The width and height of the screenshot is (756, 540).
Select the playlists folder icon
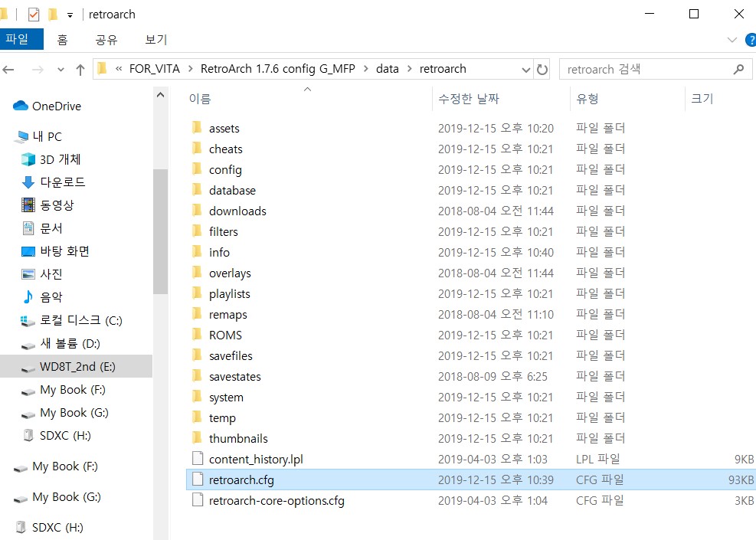[197, 293]
